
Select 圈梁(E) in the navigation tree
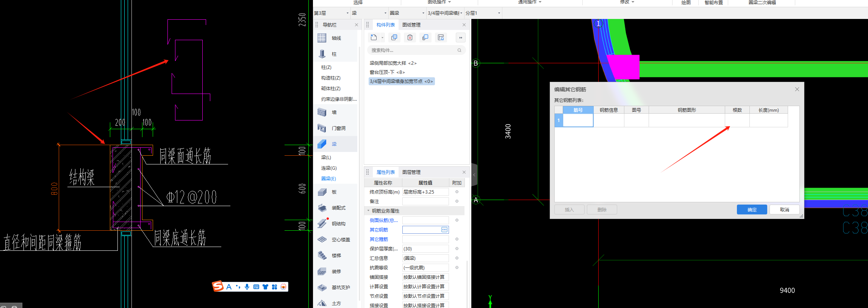point(328,178)
